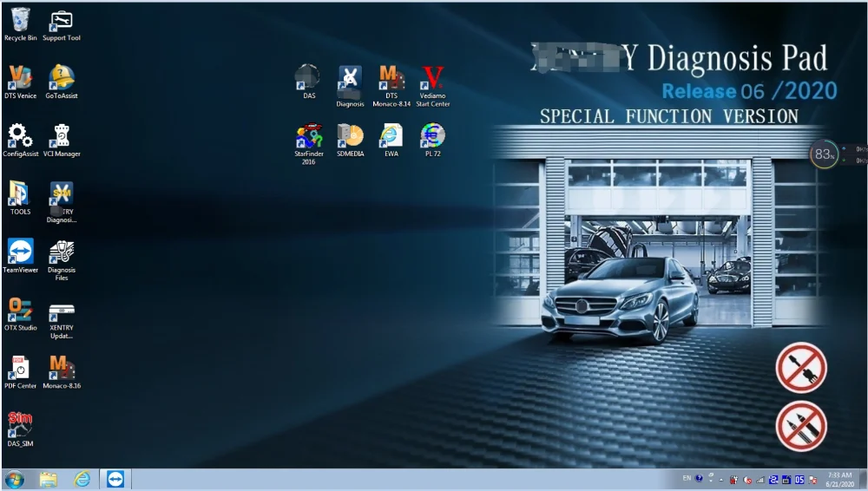
Task: Launch Monaco-8.16 desktop icon
Action: click(x=62, y=371)
